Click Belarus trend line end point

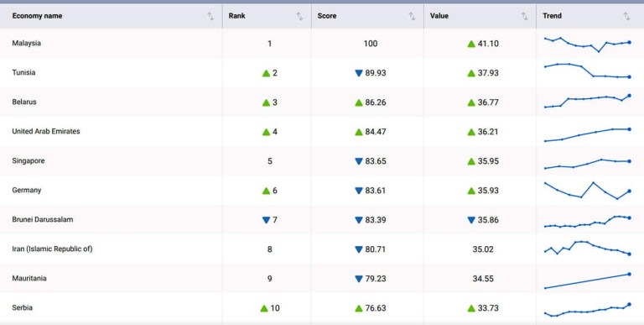click(629, 96)
